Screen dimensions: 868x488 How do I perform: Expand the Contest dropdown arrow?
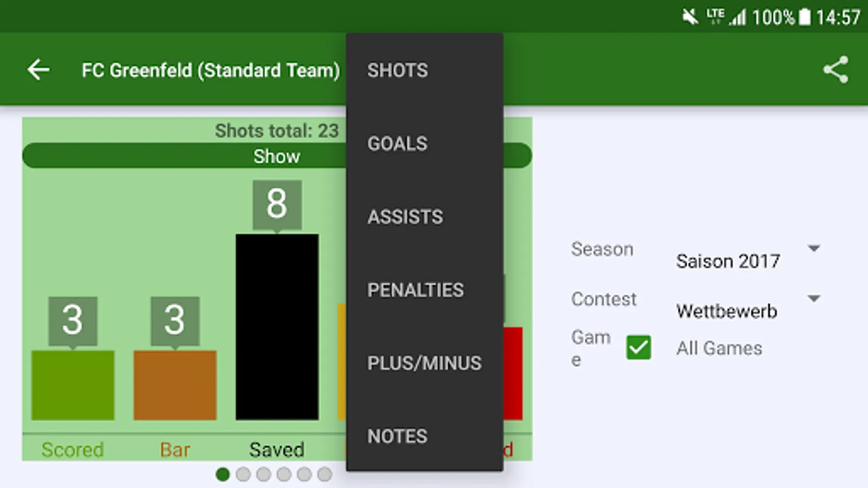pos(813,298)
